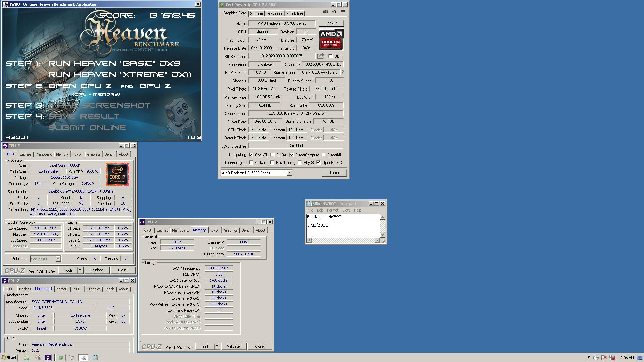Toggle the DirectML checkbox
644x362 pixels.
coord(324,155)
